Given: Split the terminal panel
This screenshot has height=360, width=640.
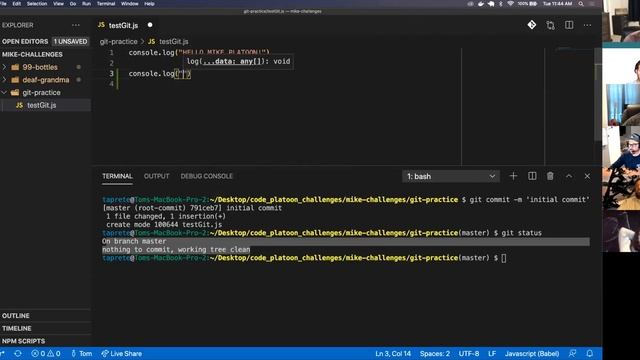Looking at the screenshot, I should coord(532,176).
